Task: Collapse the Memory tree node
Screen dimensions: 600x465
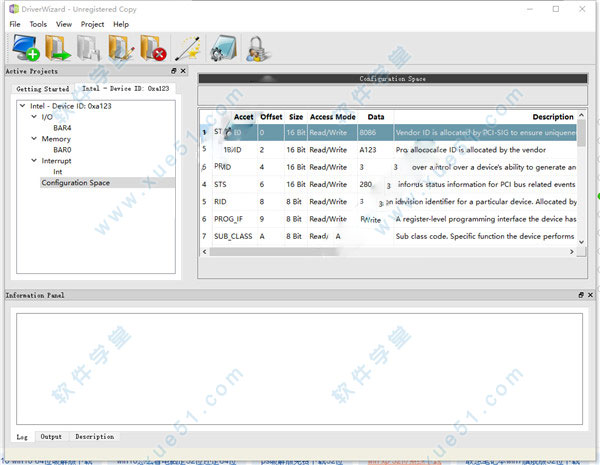Action: 33,139
